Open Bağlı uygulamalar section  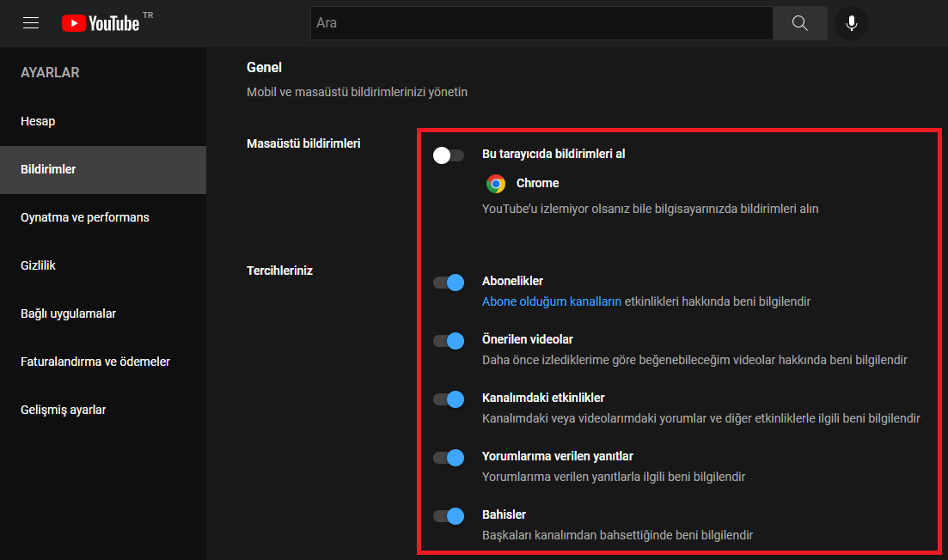point(68,313)
